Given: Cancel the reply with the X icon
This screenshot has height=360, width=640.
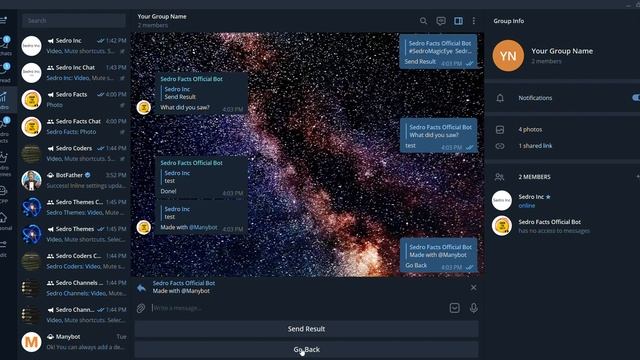Looking at the screenshot, I should point(473,287).
